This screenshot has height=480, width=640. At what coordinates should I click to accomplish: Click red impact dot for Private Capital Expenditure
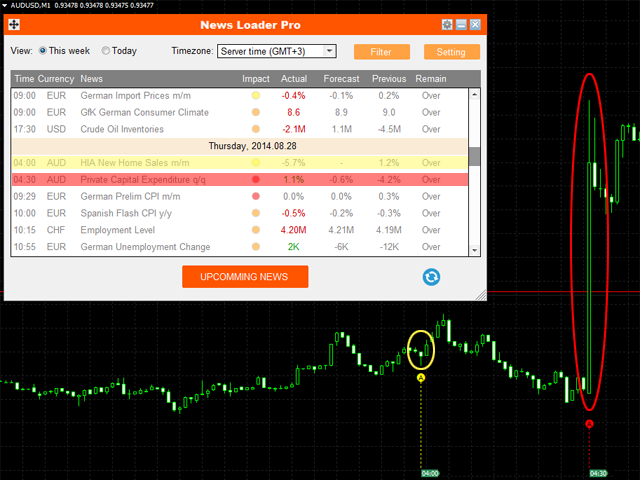coord(256,179)
